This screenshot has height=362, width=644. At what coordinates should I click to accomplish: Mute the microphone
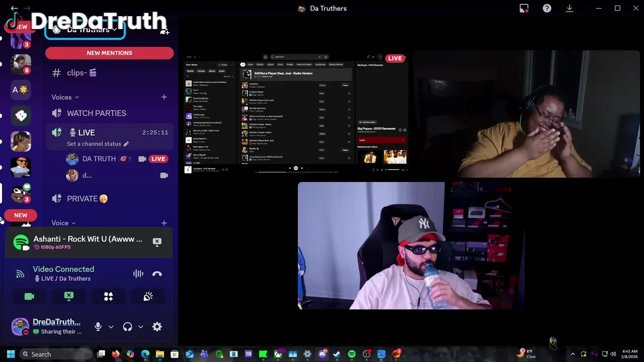coord(98,327)
